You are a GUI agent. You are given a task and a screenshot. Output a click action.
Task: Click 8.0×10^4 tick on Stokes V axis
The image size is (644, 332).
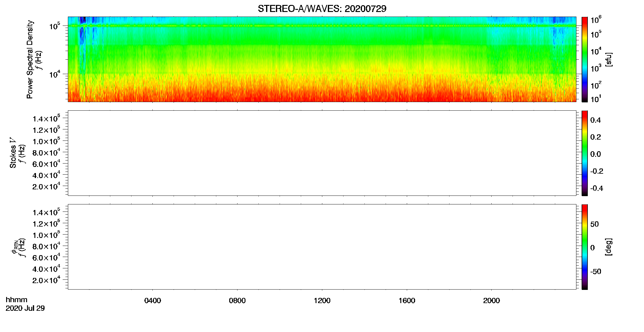(x=46, y=152)
